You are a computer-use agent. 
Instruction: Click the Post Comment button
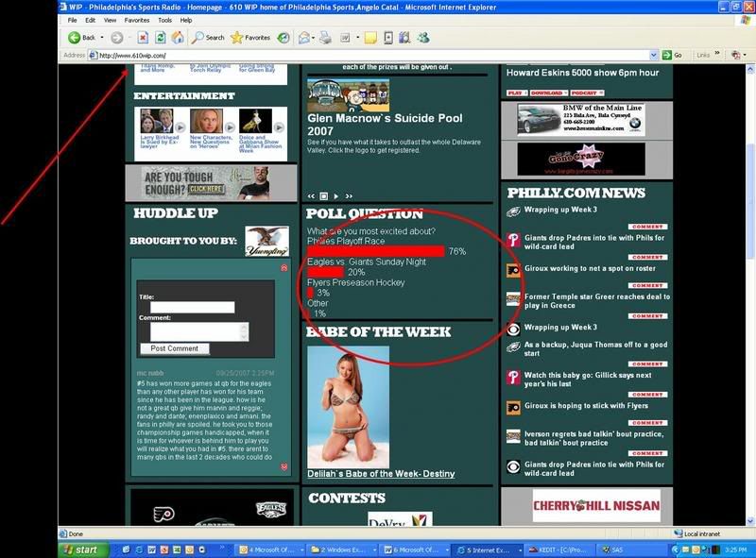point(175,348)
